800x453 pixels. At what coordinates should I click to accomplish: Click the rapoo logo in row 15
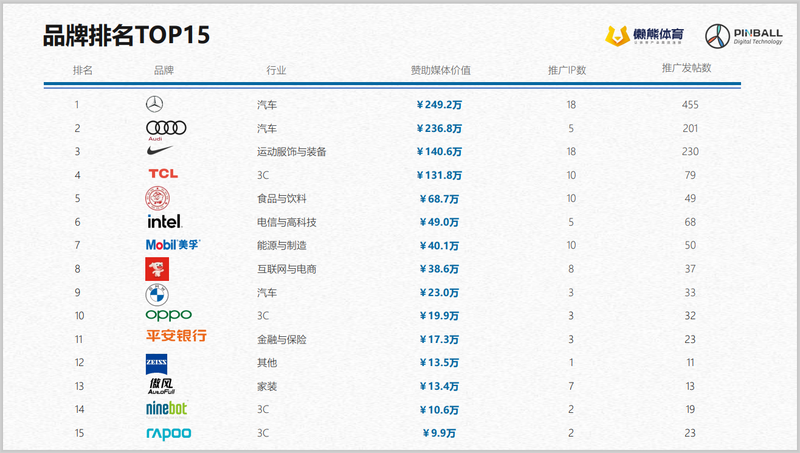(168, 433)
